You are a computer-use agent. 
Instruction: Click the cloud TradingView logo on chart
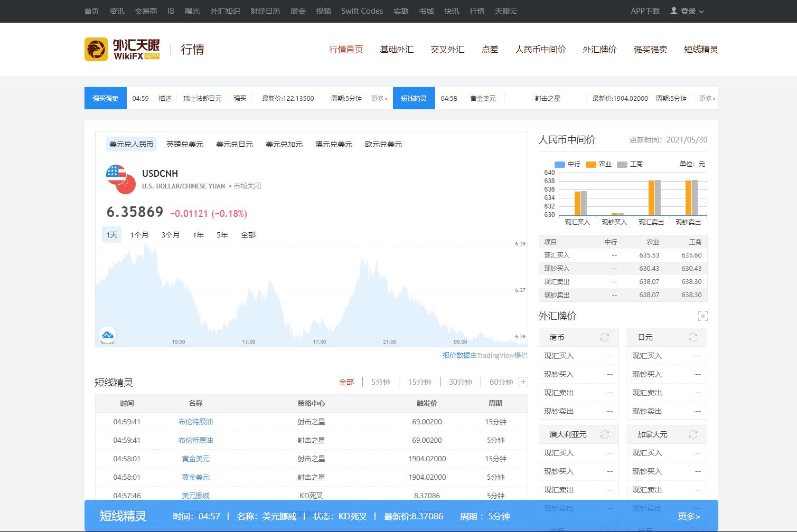108,335
